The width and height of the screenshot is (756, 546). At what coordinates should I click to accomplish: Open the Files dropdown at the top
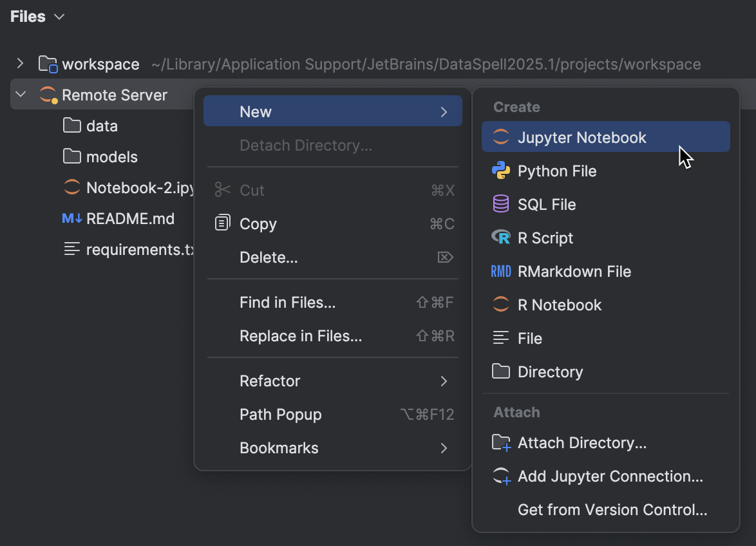click(x=36, y=16)
